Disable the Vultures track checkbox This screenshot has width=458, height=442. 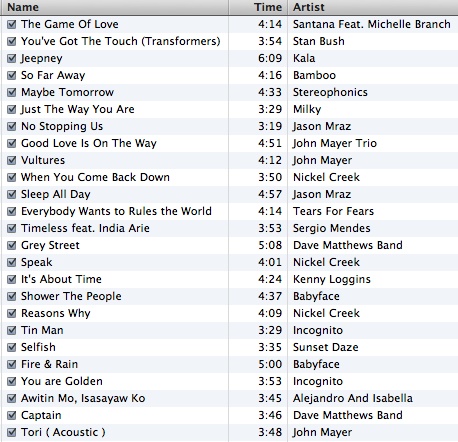click(12, 160)
